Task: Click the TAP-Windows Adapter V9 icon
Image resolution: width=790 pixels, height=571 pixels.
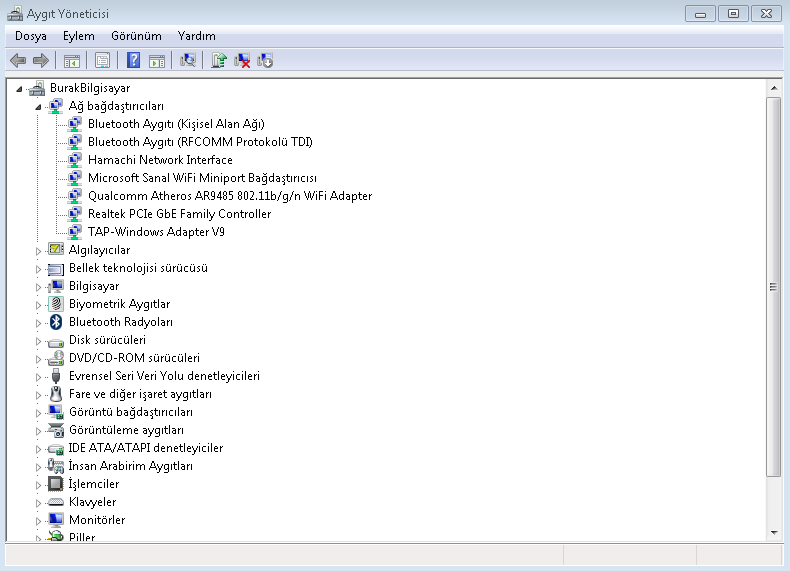Action: (75, 232)
